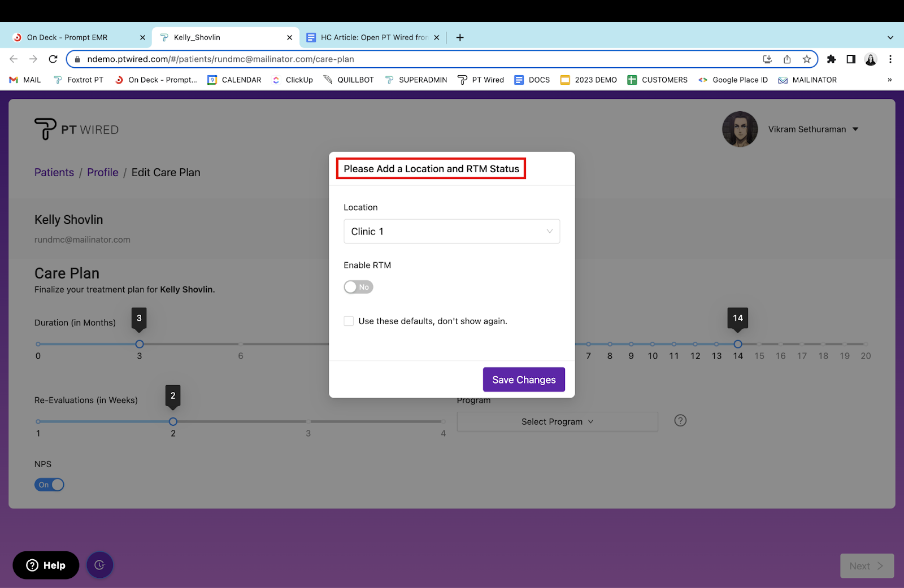Image resolution: width=904 pixels, height=588 pixels.
Task: Click the Duration slider handle at 3
Action: pos(140,344)
